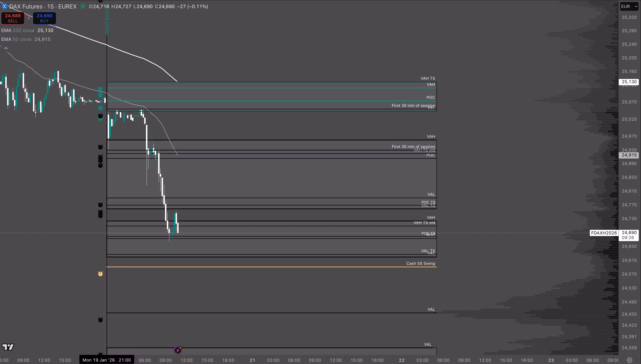
Task: Open chart settings gear in bottom-right corner
Action: (629, 360)
